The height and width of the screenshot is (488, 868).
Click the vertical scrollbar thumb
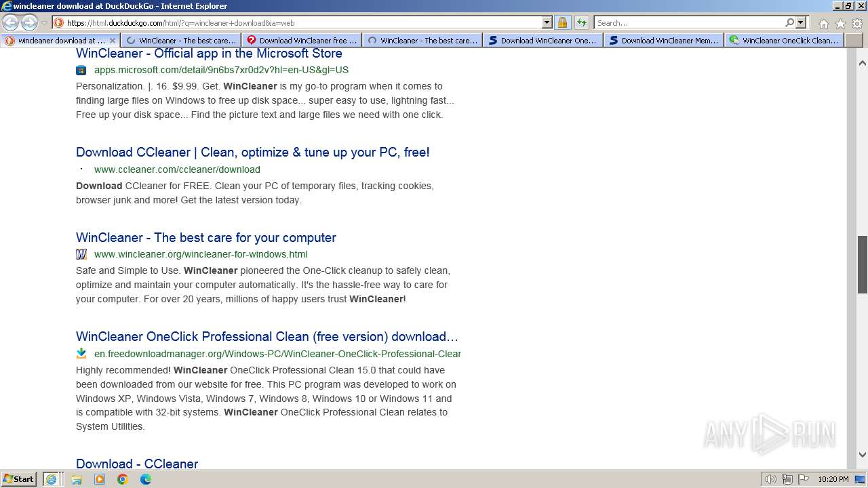pyautogui.click(x=863, y=264)
